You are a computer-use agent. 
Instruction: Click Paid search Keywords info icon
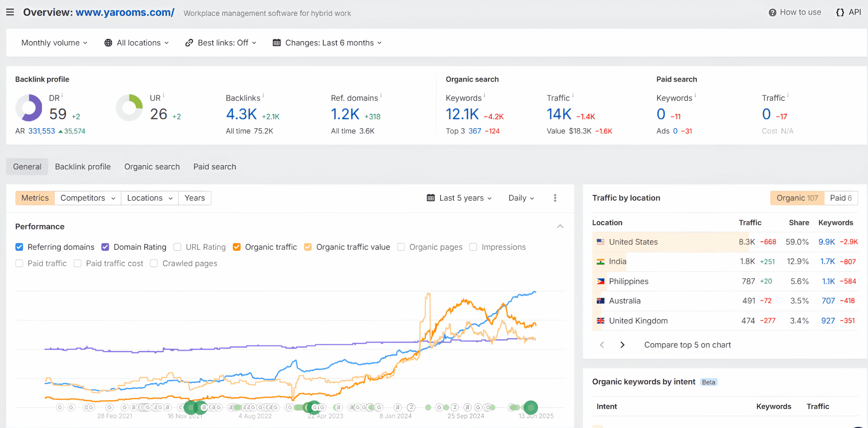click(695, 95)
